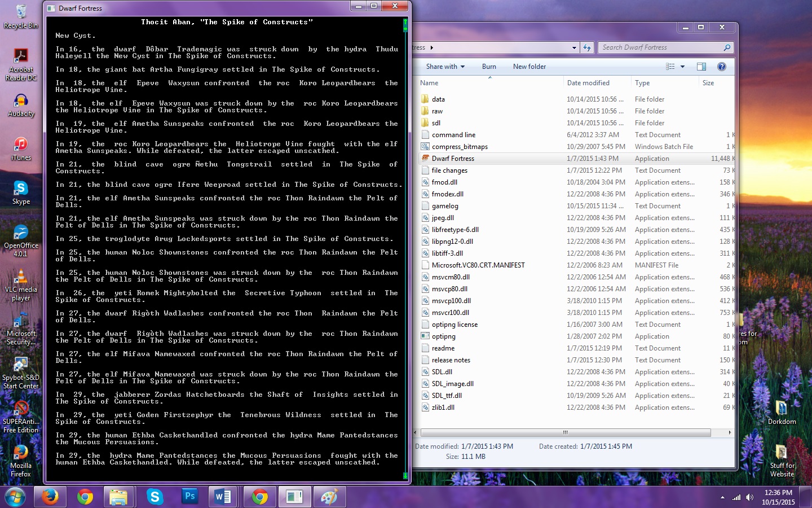812x508 pixels.
Task: Expand the Share with dropdown menu
Action: pyautogui.click(x=445, y=67)
